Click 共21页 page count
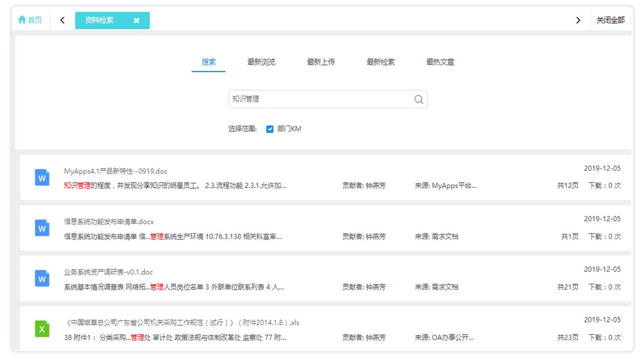The height and width of the screenshot is (358, 644). click(568, 287)
